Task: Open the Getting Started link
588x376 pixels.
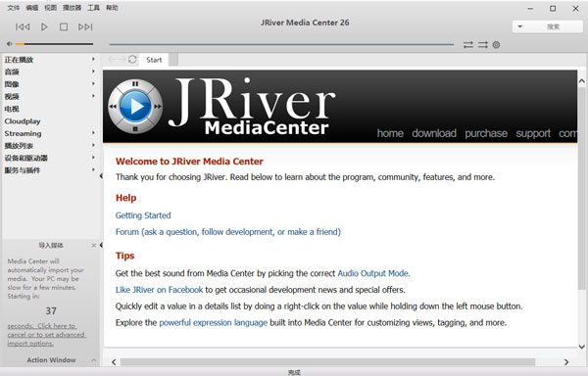Action: [143, 215]
